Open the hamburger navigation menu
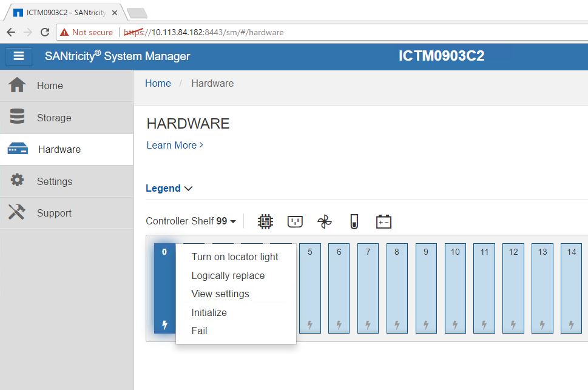This screenshot has width=588, height=390. tap(19, 56)
